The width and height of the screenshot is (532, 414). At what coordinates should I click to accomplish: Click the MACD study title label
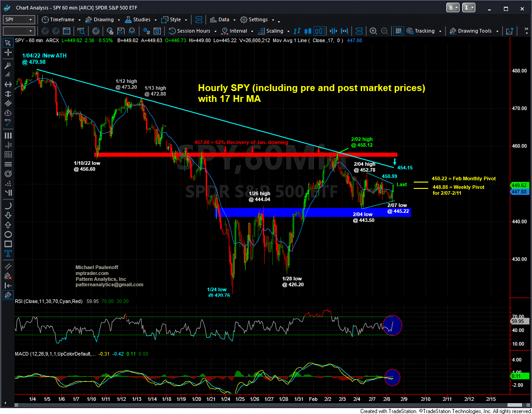point(55,354)
